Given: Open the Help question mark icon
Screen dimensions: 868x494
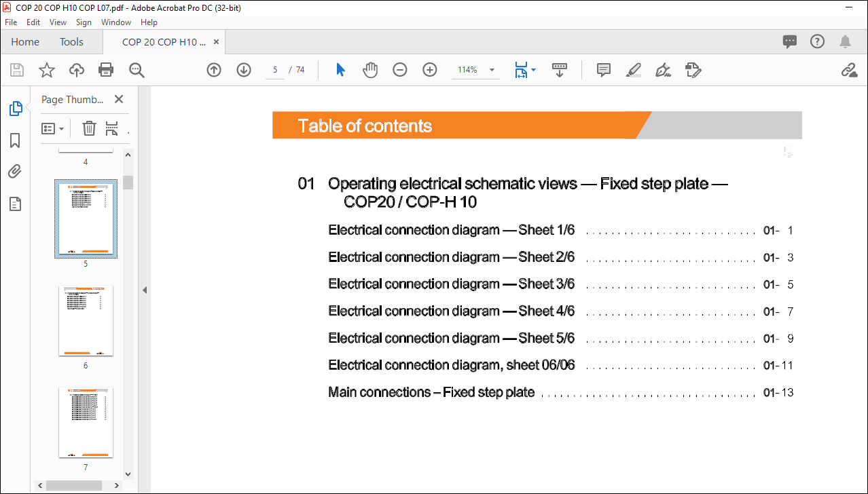Looking at the screenshot, I should tap(818, 41).
